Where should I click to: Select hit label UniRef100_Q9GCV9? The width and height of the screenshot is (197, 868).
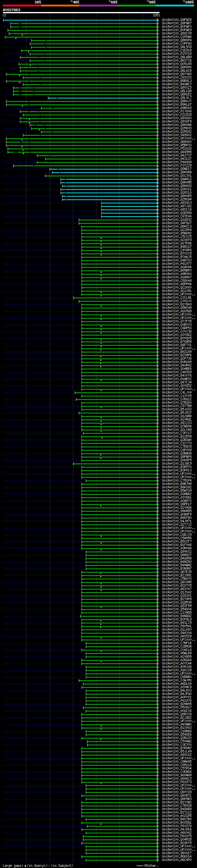[177, 33]
